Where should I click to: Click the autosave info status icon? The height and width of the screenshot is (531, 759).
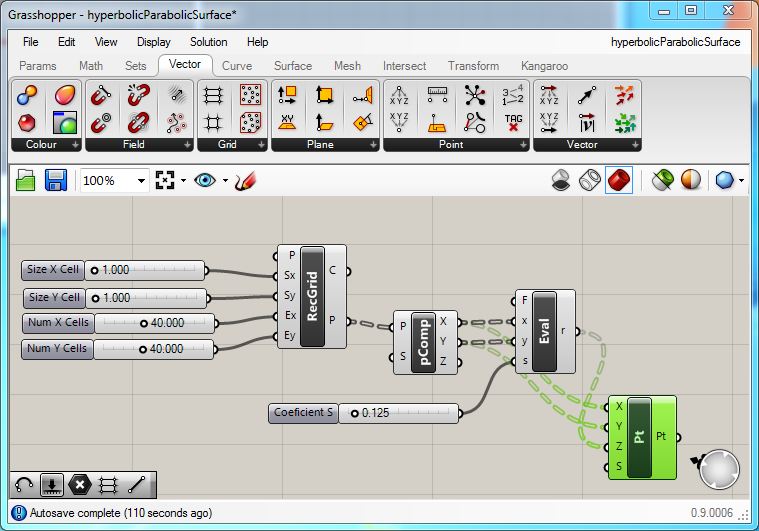point(18,513)
